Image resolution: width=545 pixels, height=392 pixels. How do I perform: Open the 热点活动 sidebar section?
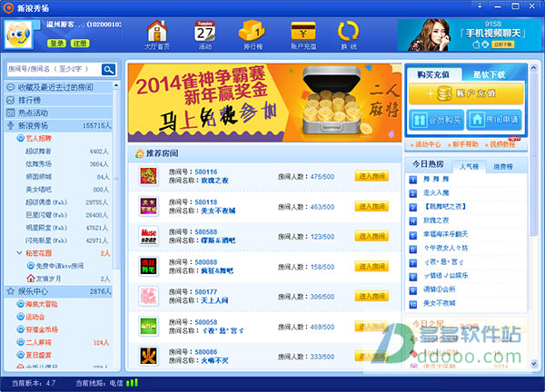pos(58,113)
